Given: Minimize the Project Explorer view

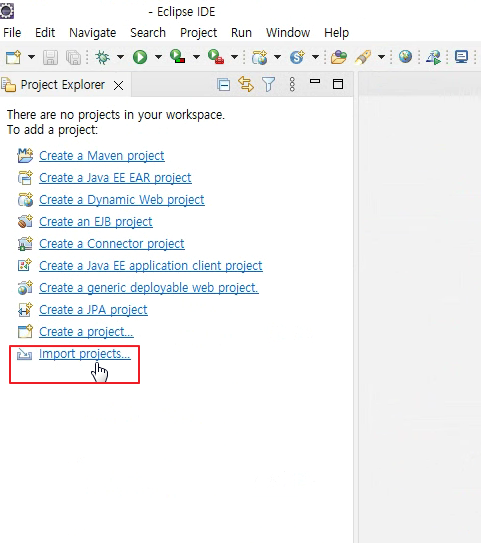Looking at the screenshot, I should click(x=315, y=81).
